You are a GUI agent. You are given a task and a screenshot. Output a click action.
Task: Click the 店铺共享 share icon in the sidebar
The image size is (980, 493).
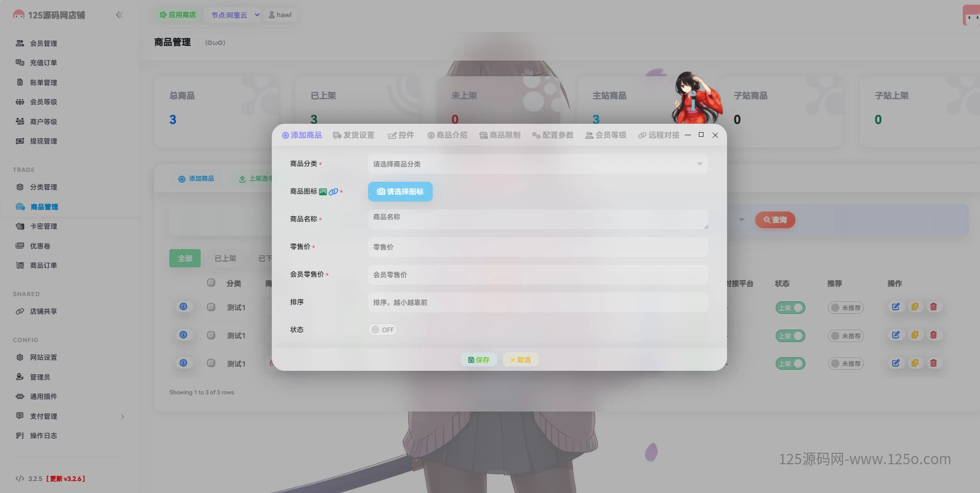20,311
